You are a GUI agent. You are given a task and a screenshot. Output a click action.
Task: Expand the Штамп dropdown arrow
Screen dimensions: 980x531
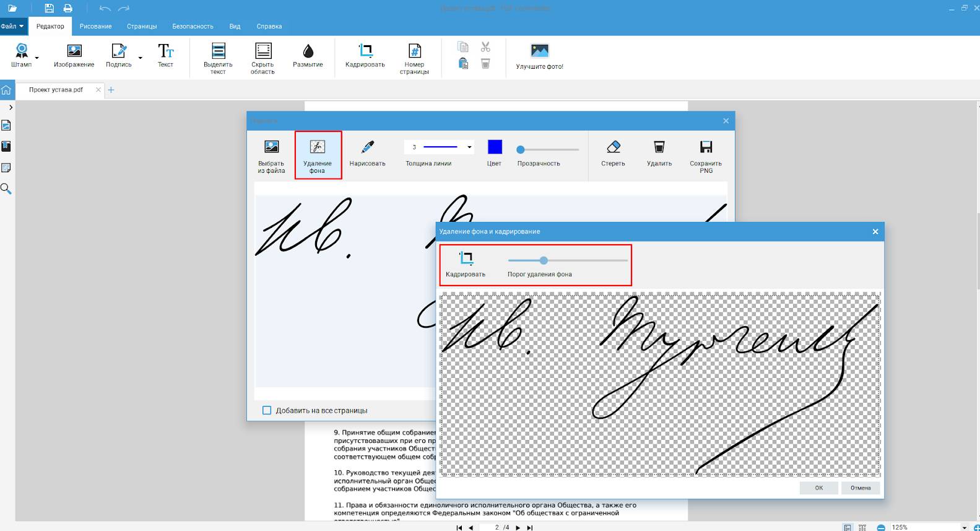click(37, 58)
